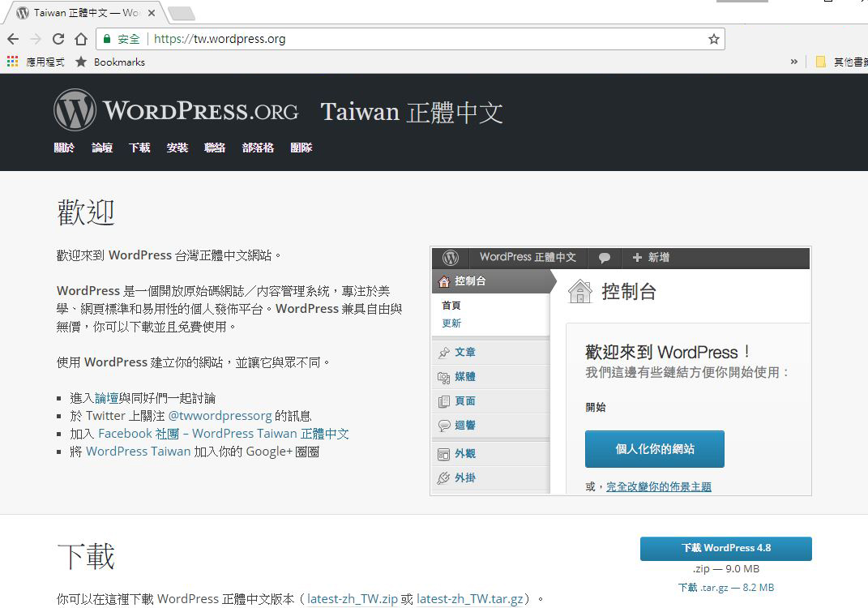Click the WordPress.org logo in header
Image resolution: width=868 pixels, height=608 pixels.
pos(176,110)
